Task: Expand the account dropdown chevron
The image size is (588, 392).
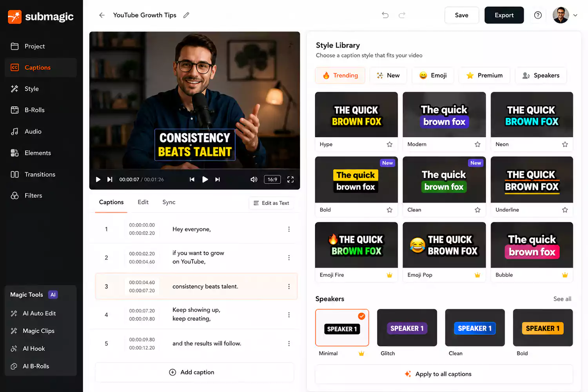Action: click(575, 15)
